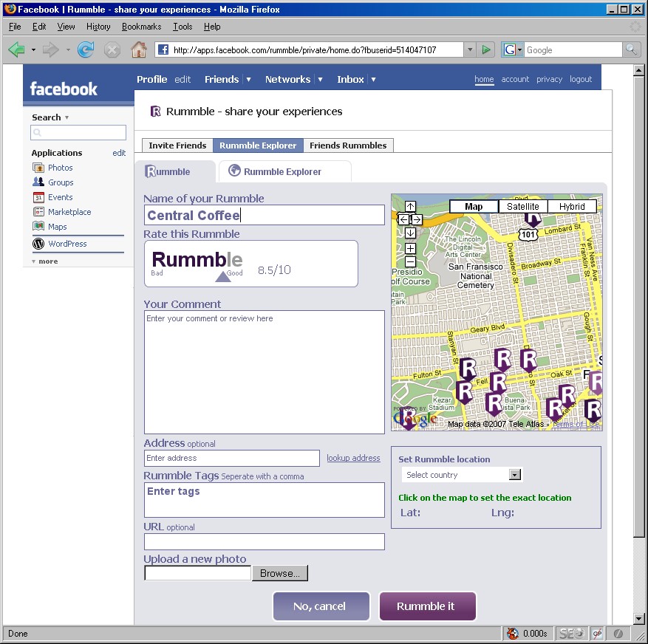This screenshot has height=644, width=648.
Task: Pan the map left with arrow button
Action: coord(403,219)
